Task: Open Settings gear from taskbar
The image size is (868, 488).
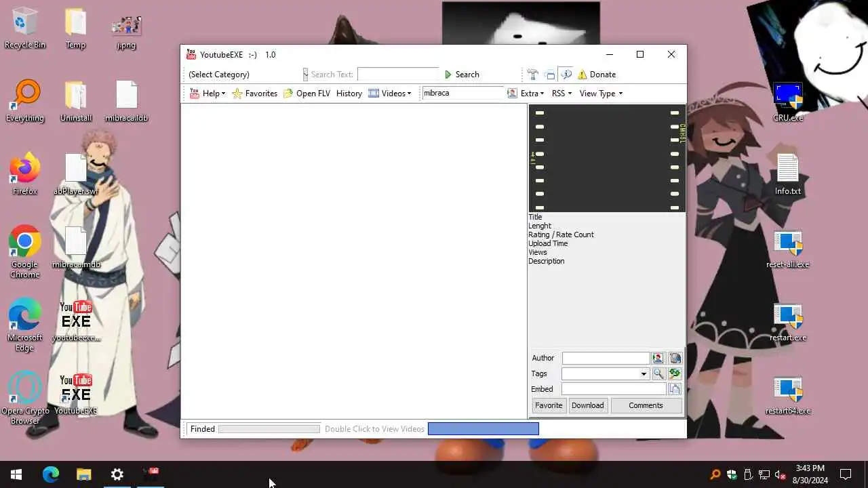Action: tap(117, 474)
